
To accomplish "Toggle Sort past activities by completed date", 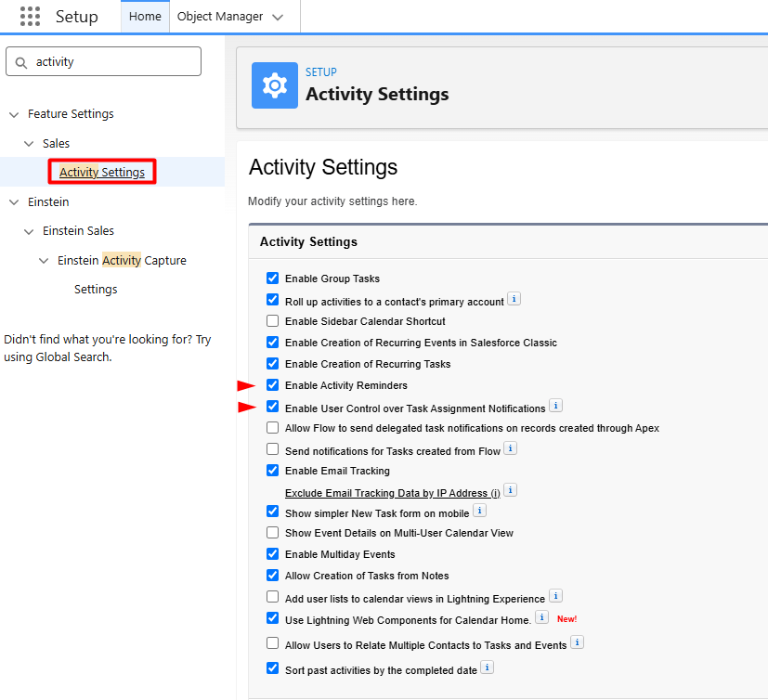I will [272, 668].
